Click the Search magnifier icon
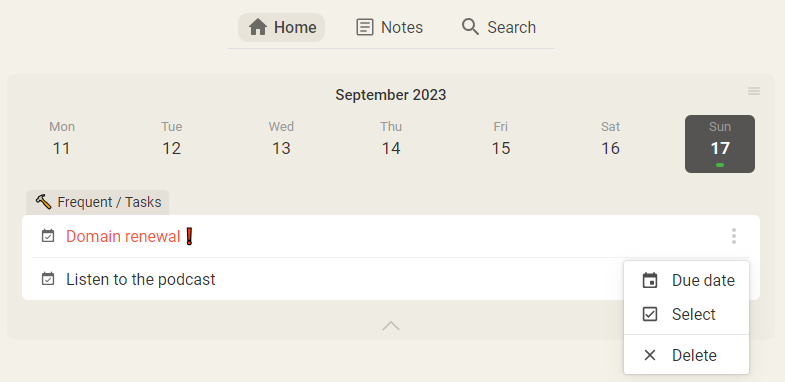 (470, 27)
